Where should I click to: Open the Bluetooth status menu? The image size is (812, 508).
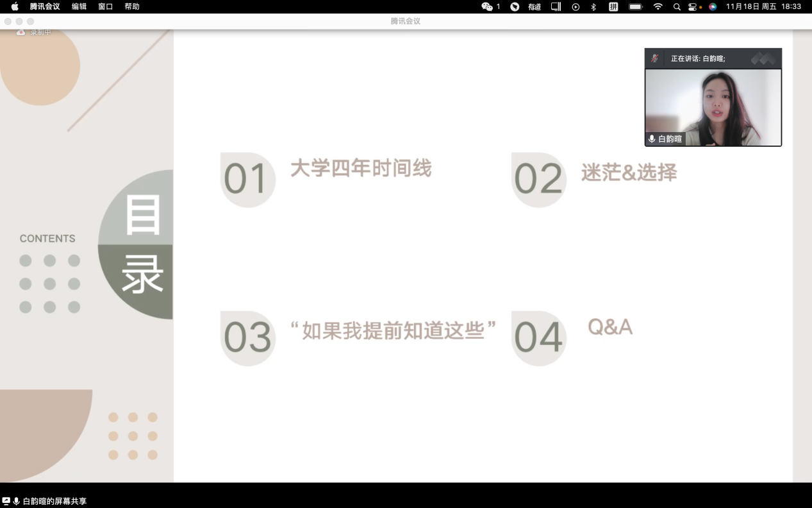pyautogui.click(x=593, y=6)
